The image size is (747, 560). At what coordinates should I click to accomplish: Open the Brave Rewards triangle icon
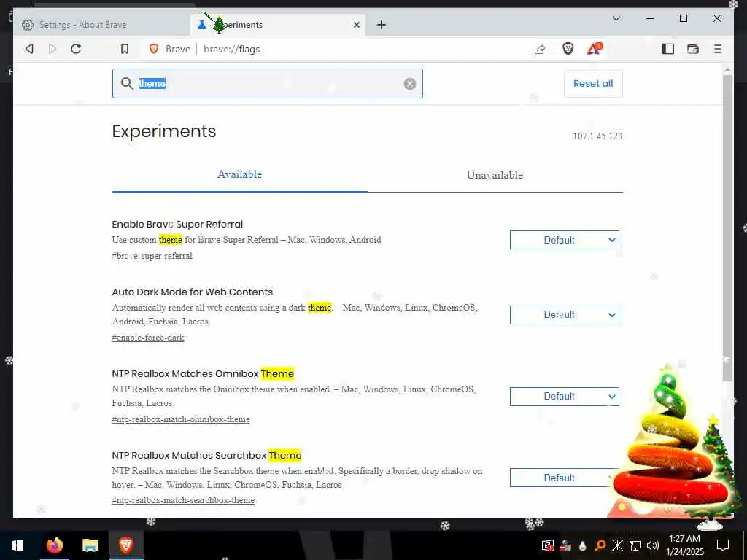click(x=594, y=49)
